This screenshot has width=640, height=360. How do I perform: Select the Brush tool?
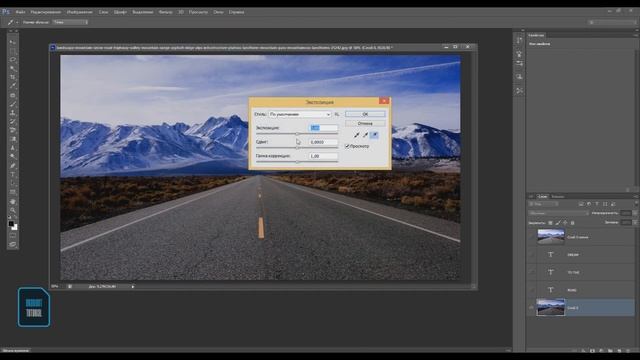pos(13,104)
